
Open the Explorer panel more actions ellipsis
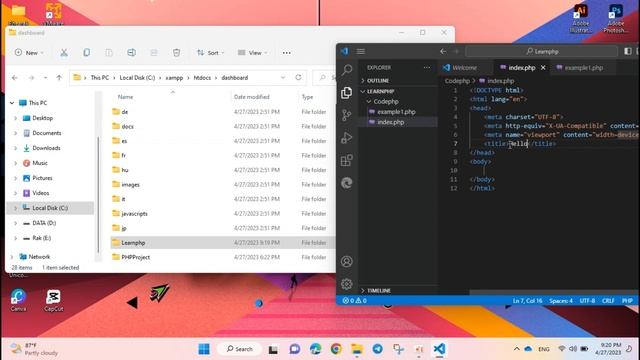pyautogui.click(x=427, y=68)
